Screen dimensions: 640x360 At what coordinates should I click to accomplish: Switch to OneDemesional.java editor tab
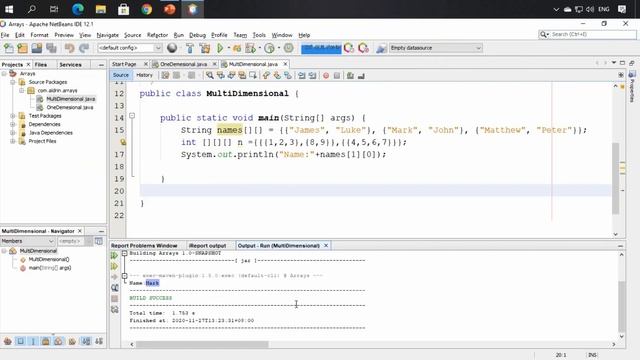pyautogui.click(x=183, y=64)
